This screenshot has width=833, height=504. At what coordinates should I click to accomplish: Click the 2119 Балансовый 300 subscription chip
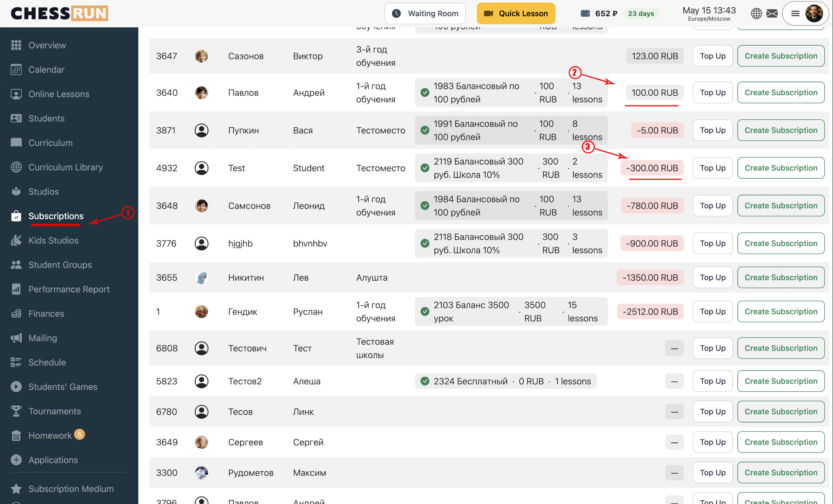click(511, 168)
